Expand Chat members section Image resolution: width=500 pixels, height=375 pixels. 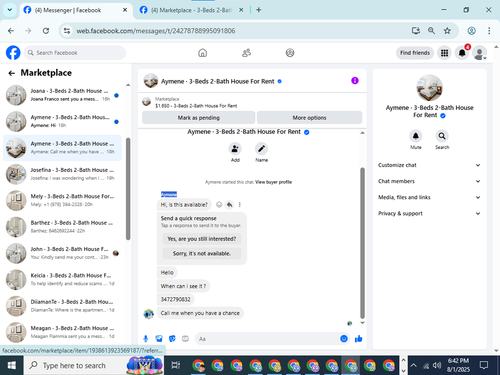pyautogui.click(x=429, y=181)
